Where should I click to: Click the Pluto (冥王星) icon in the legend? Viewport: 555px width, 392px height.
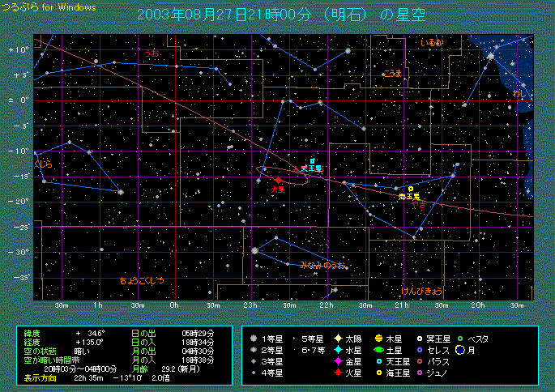click(419, 338)
